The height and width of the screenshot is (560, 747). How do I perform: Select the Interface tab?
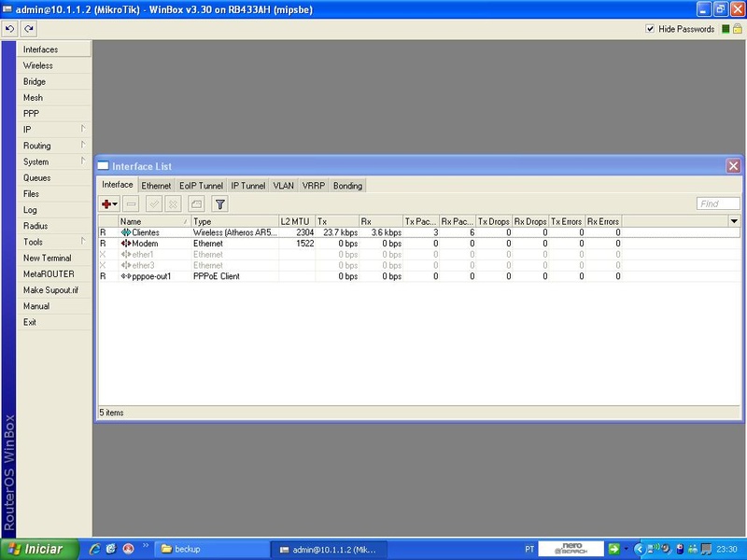click(x=118, y=185)
